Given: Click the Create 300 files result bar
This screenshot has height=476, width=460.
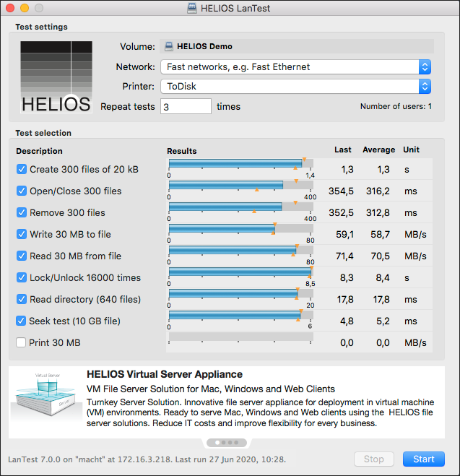Looking at the screenshot, I should click(x=241, y=164).
